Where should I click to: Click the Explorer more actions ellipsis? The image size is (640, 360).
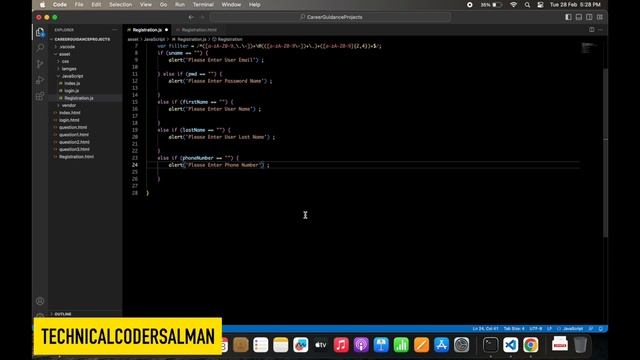point(115,30)
